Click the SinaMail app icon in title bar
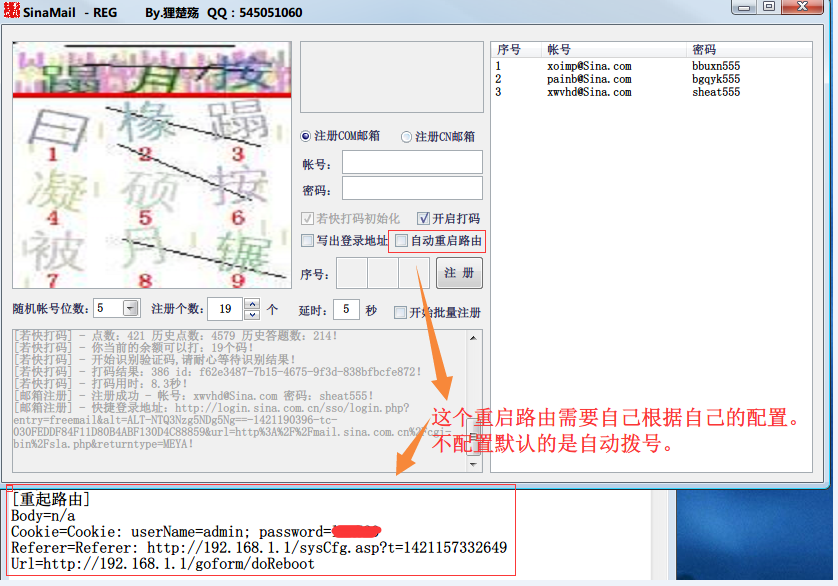This screenshot has height=586, width=838. click(x=11, y=10)
